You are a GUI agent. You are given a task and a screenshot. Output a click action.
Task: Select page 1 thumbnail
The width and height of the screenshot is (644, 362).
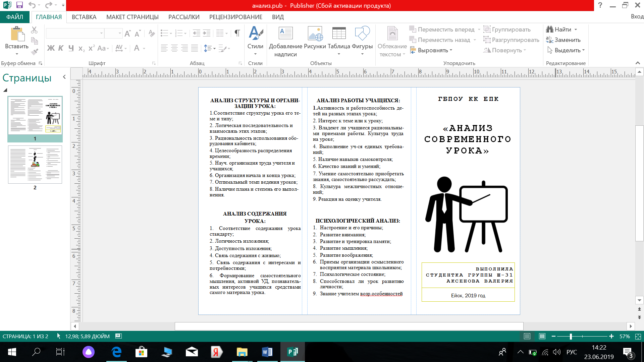[35, 115]
